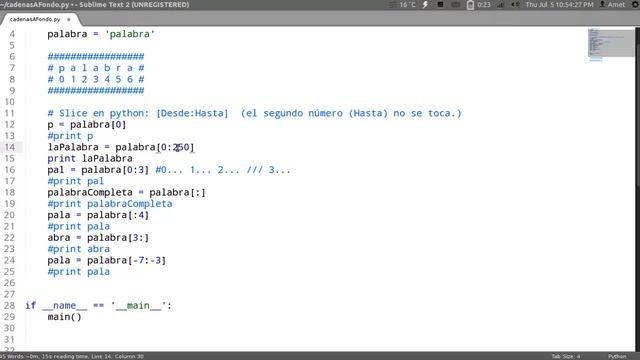Click 'abra = palabra[3:]' line

point(98,238)
